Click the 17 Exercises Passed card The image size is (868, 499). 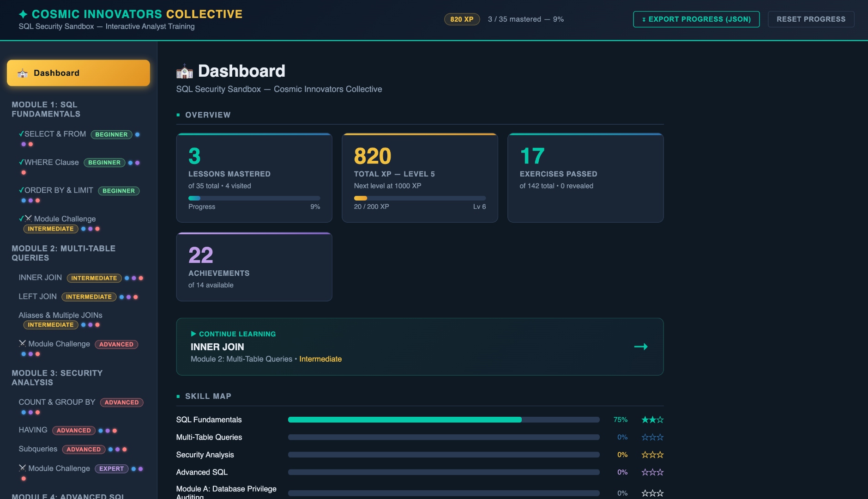585,178
